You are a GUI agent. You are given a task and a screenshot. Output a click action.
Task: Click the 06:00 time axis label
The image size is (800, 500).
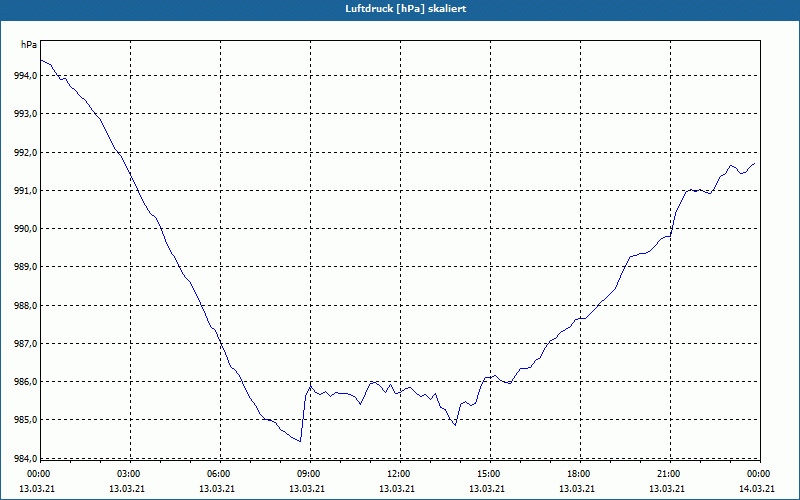tap(219, 474)
